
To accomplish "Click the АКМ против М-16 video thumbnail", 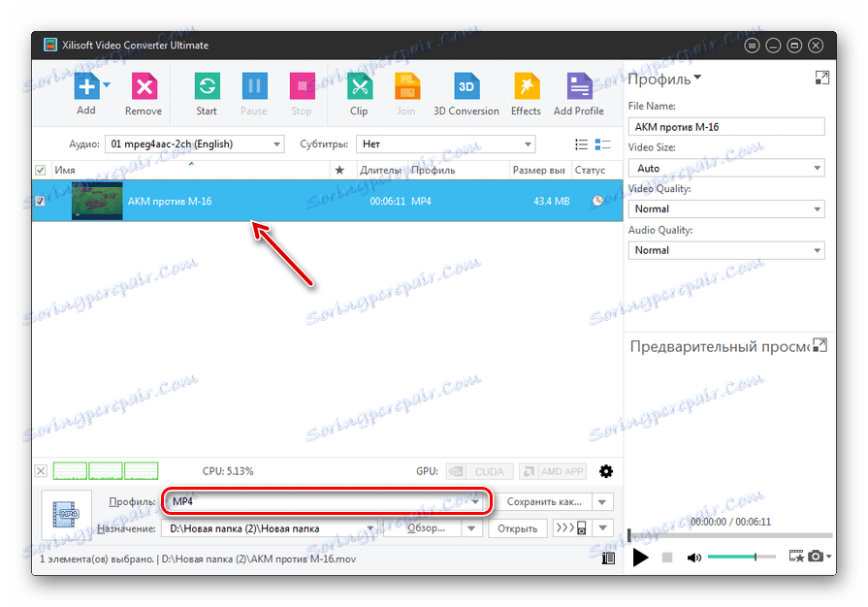I will pyautogui.click(x=97, y=201).
